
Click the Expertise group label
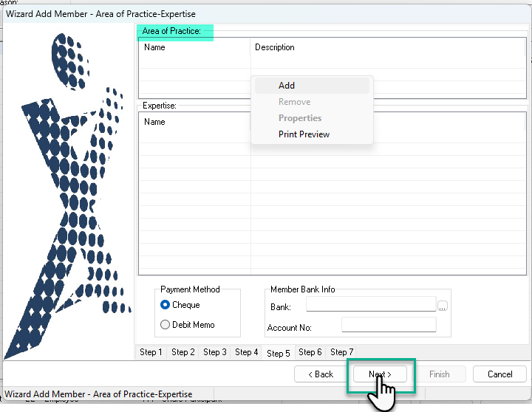[160, 106]
